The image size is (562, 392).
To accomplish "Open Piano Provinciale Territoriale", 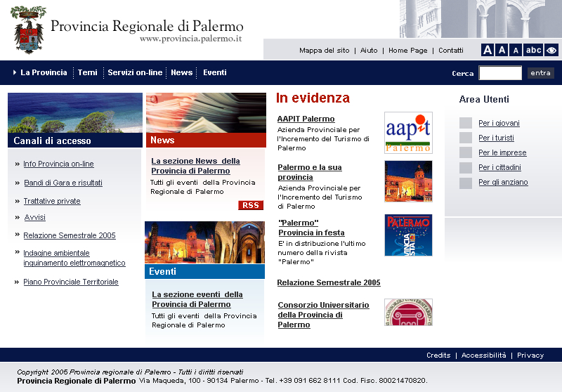I will point(71,282).
